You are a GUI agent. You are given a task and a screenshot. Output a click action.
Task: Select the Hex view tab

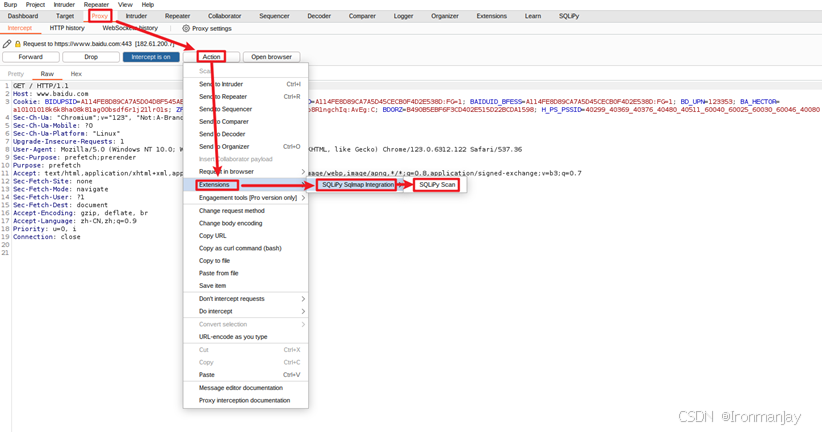(76, 74)
